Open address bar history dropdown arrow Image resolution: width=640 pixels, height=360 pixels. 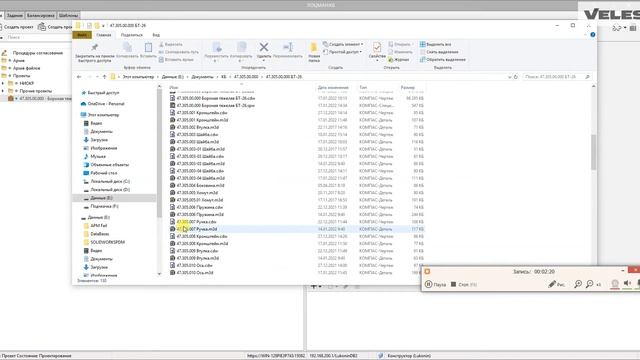pos(509,77)
